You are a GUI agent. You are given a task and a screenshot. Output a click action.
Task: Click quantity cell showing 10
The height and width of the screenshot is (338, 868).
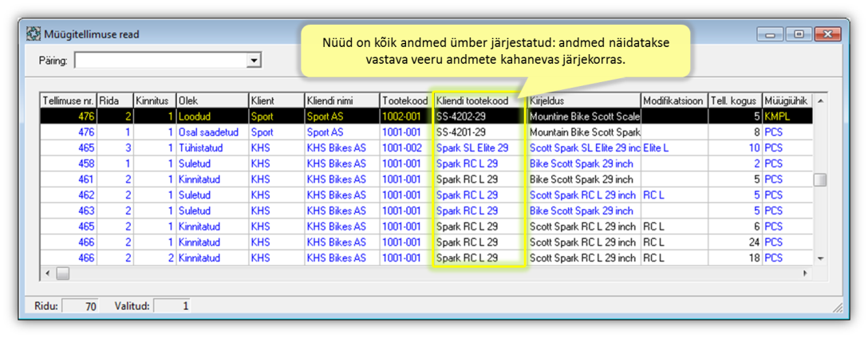[735, 148]
